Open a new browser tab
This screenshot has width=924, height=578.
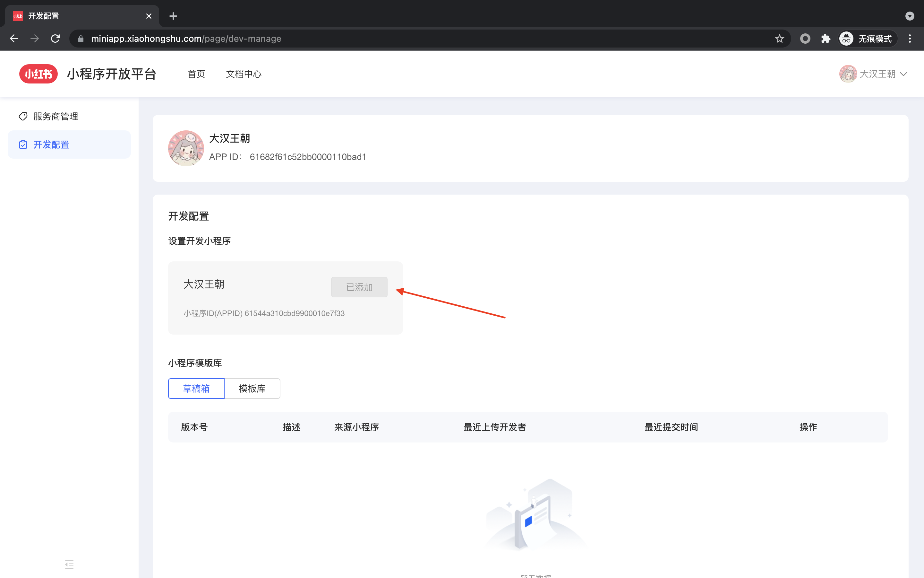point(173,16)
